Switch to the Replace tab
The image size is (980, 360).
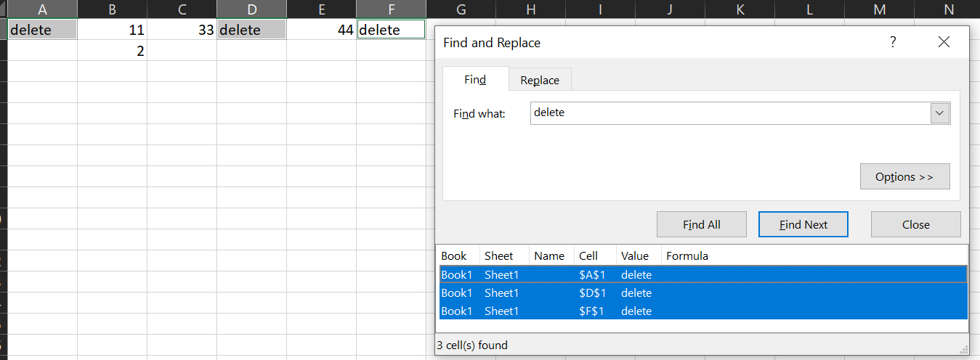pyautogui.click(x=540, y=80)
